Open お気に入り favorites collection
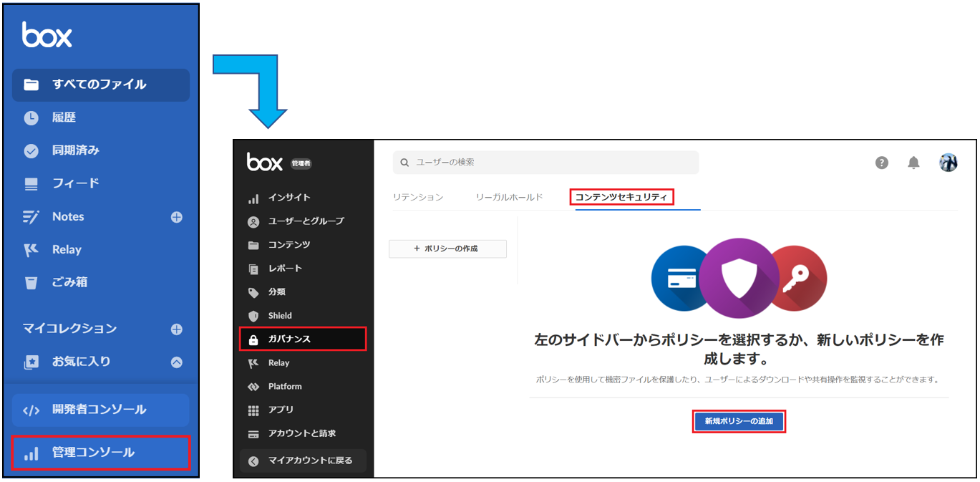The image size is (980, 482). coord(81,362)
